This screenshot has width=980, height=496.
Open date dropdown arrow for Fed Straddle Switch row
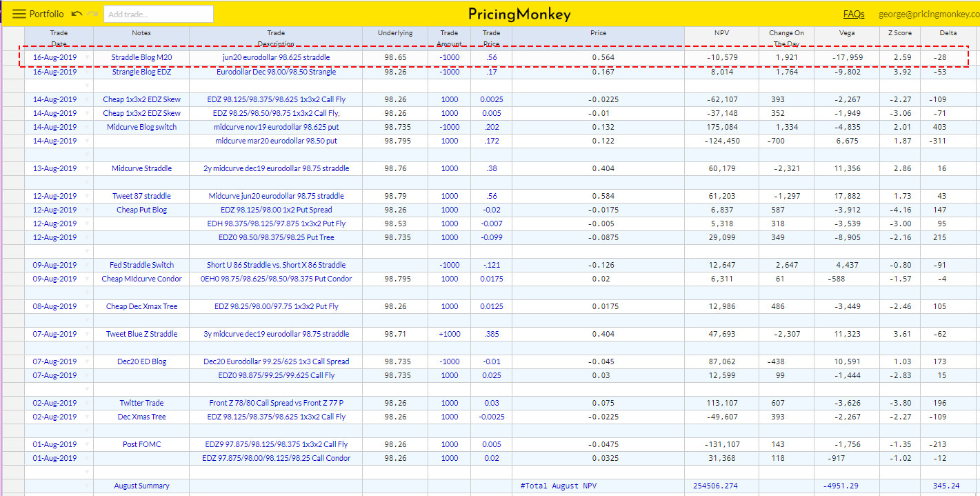(87, 265)
